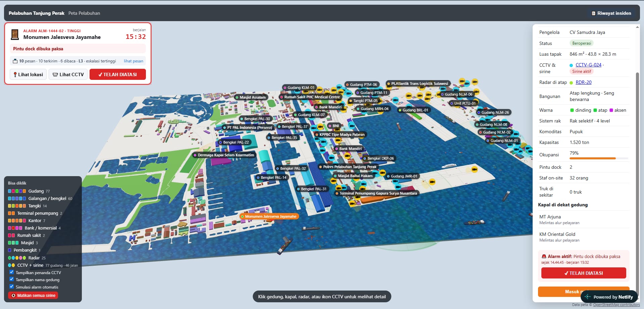644x309 pixels.
Task: Click the Masjid Assalam map label
Action: 251,97
